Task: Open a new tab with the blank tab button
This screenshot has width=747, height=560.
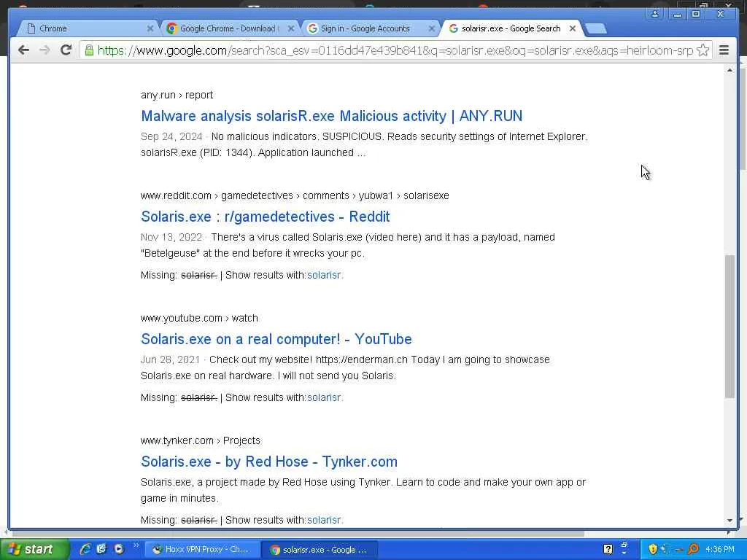Action: [595, 29]
